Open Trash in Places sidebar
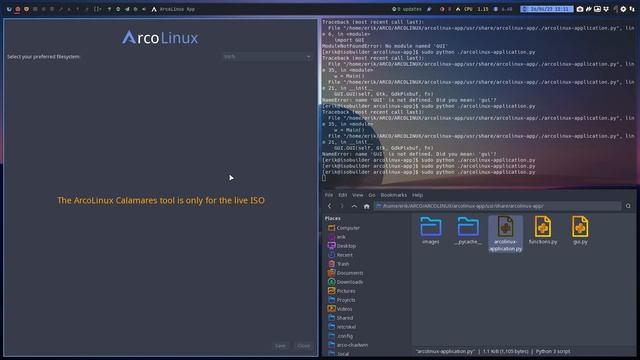The height and width of the screenshot is (360, 640). 339,264
